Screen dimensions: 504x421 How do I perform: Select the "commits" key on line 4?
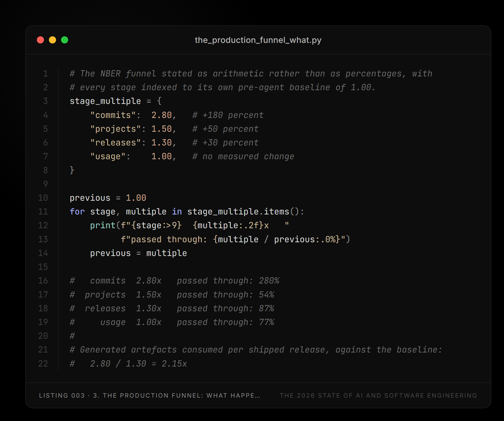pyautogui.click(x=113, y=115)
